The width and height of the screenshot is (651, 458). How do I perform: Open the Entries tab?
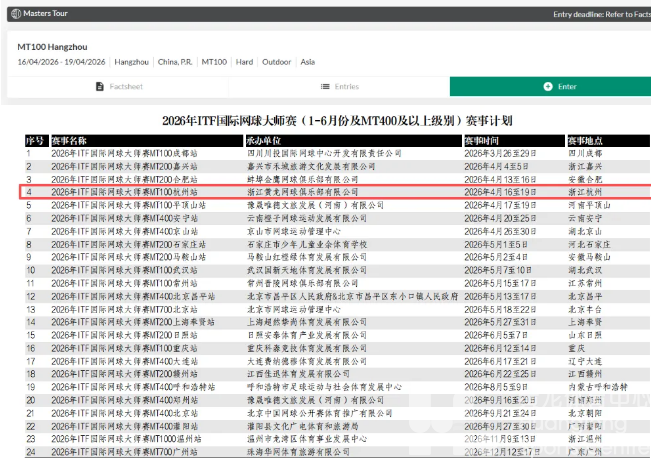339,86
